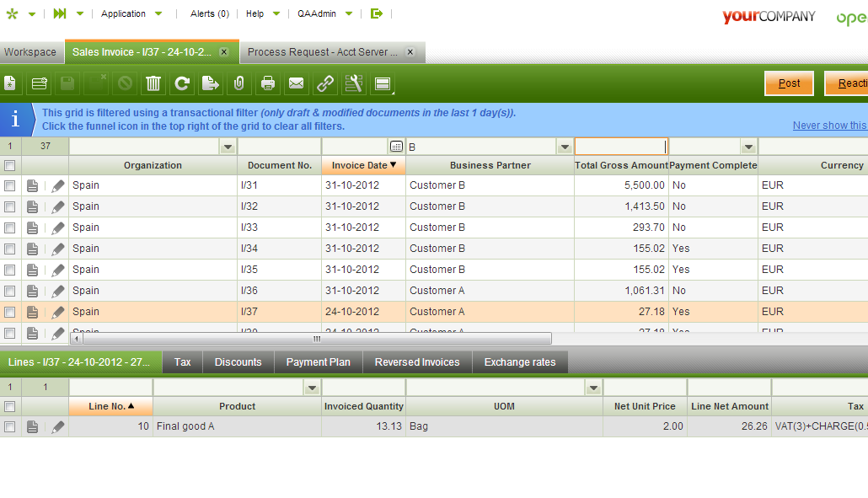Click the Refresh icon in the toolbar
The height and width of the screenshot is (498, 868).
pyautogui.click(x=181, y=83)
